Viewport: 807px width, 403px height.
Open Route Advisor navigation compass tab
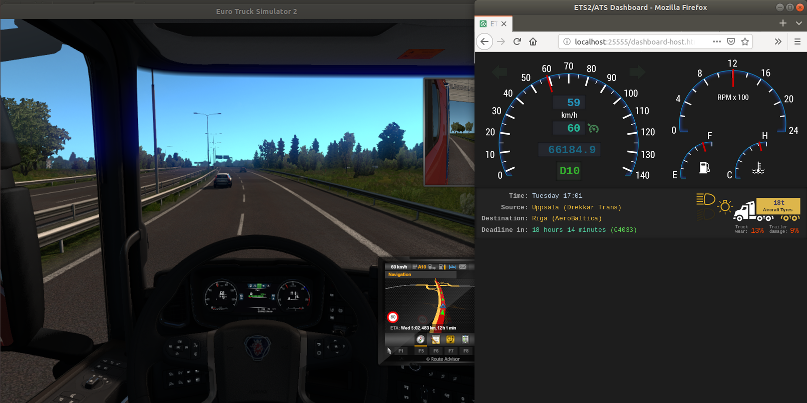(420, 339)
